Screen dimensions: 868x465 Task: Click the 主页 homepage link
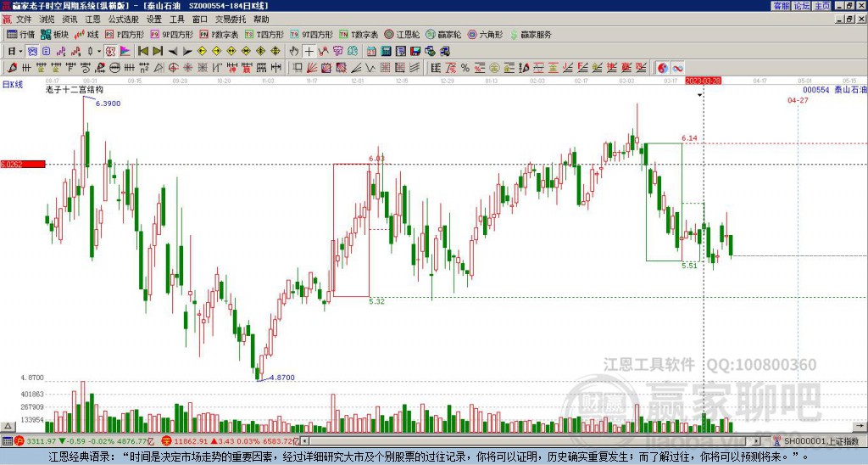pos(822,6)
